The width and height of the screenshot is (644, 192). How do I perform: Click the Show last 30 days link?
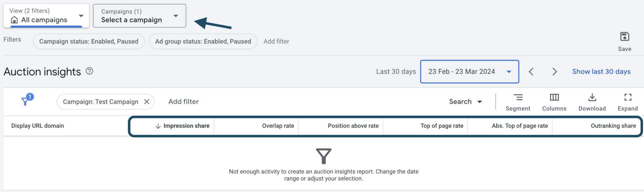coord(601,71)
